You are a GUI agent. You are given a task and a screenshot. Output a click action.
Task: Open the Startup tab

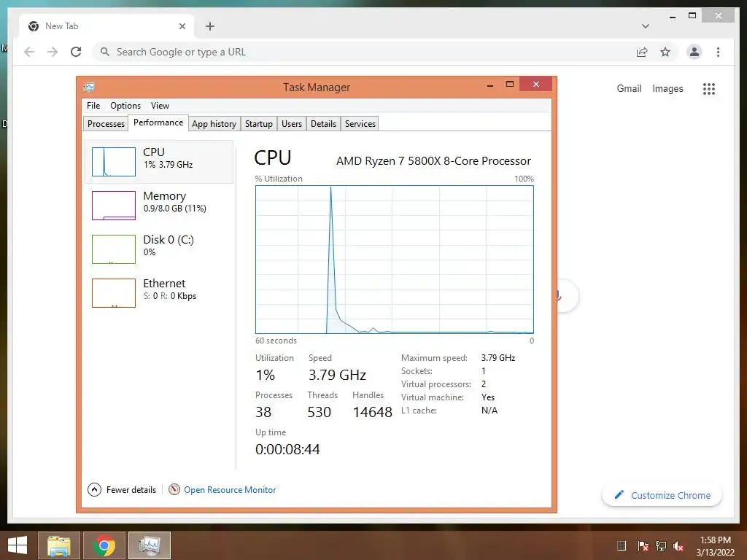(259, 124)
